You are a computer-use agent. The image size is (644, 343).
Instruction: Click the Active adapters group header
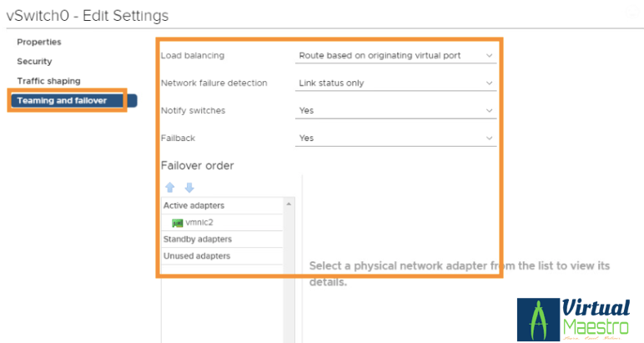coord(194,205)
